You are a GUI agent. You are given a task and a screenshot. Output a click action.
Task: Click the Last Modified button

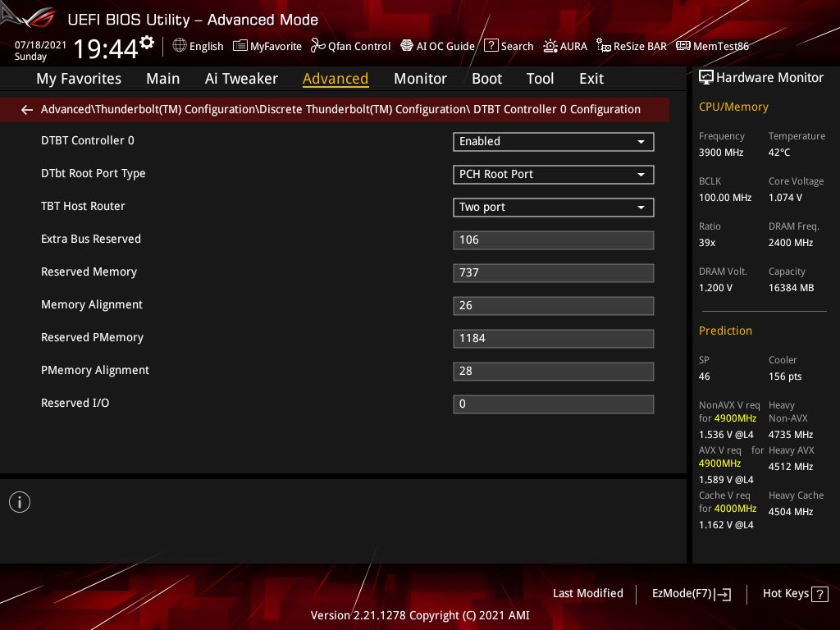(587, 593)
